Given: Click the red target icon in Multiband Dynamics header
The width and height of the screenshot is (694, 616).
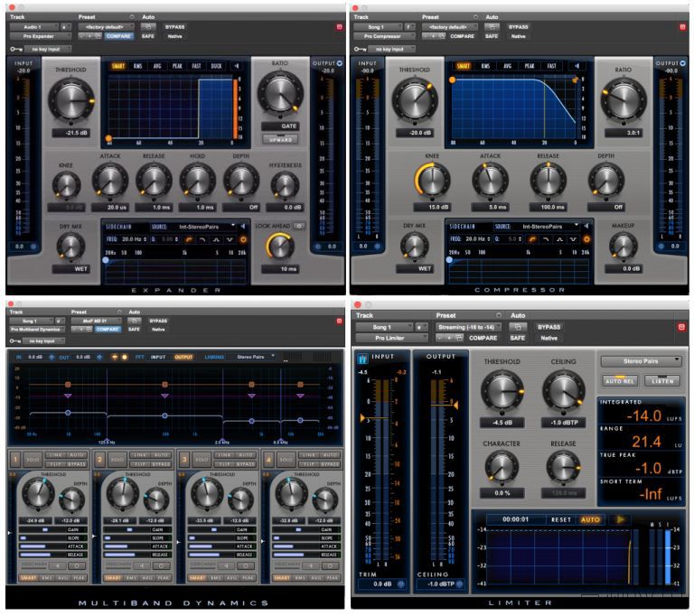Looking at the screenshot, I should pos(340,321).
